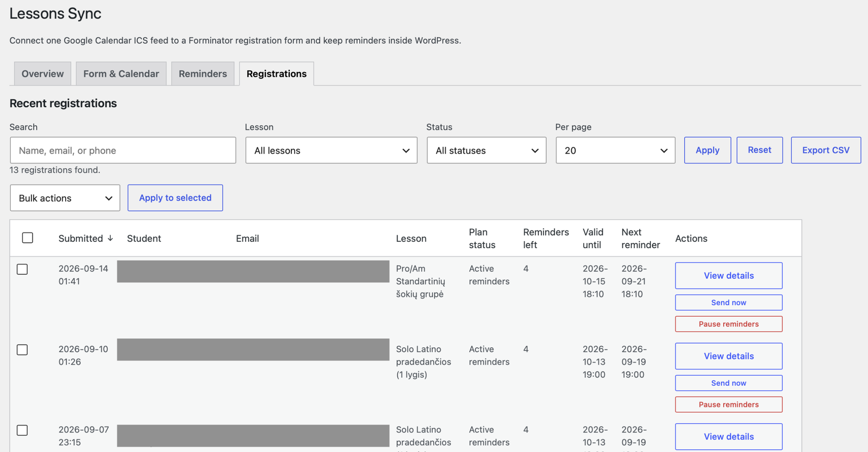Select the Registrations tab

[x=277, y=74]
